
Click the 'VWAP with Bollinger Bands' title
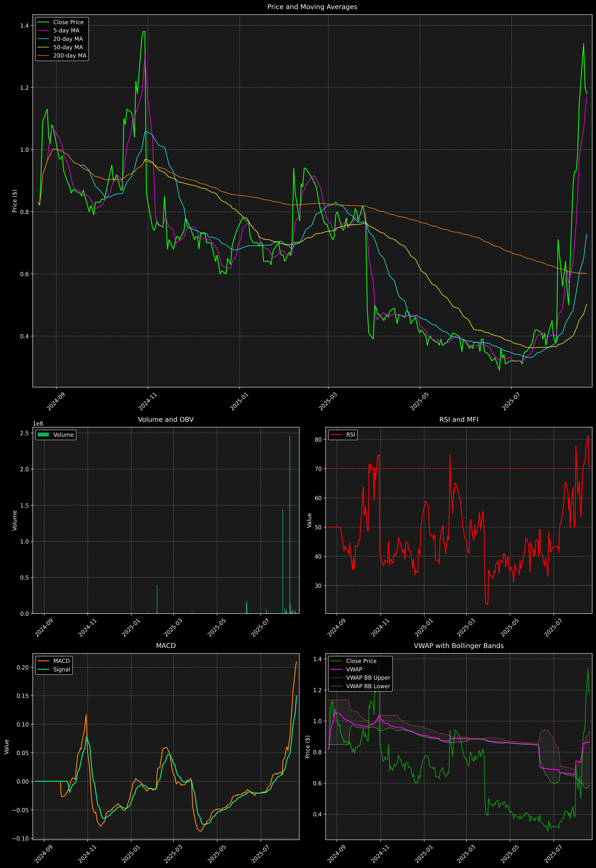(459, 646)
